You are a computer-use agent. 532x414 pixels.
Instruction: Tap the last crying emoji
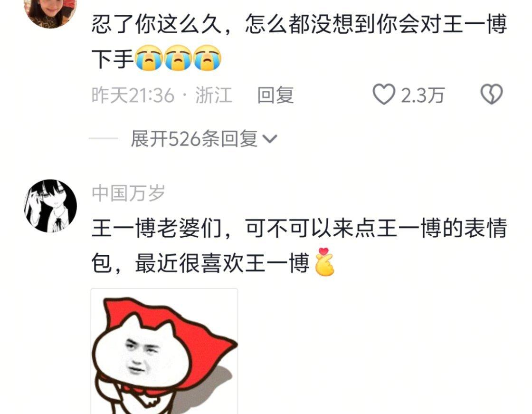(207, 58)
